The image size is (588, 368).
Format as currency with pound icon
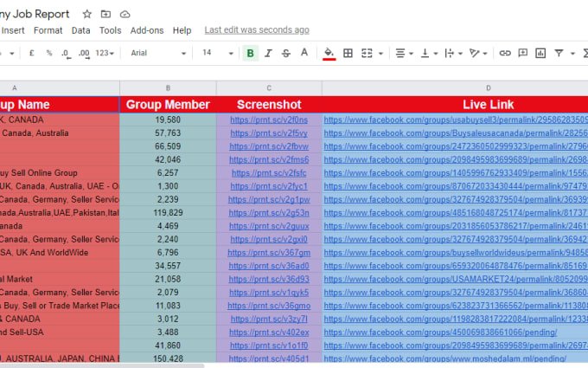(32, 53)
